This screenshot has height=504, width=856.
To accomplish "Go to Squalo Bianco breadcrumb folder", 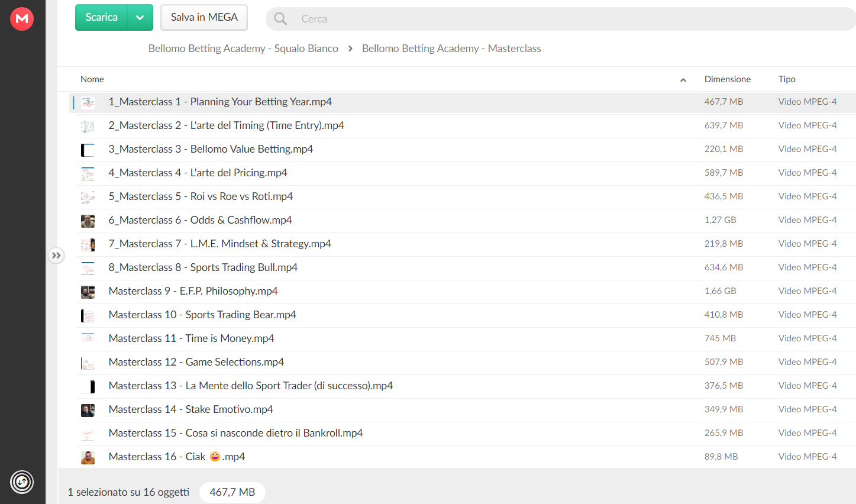I will click(x=243, y=49).
